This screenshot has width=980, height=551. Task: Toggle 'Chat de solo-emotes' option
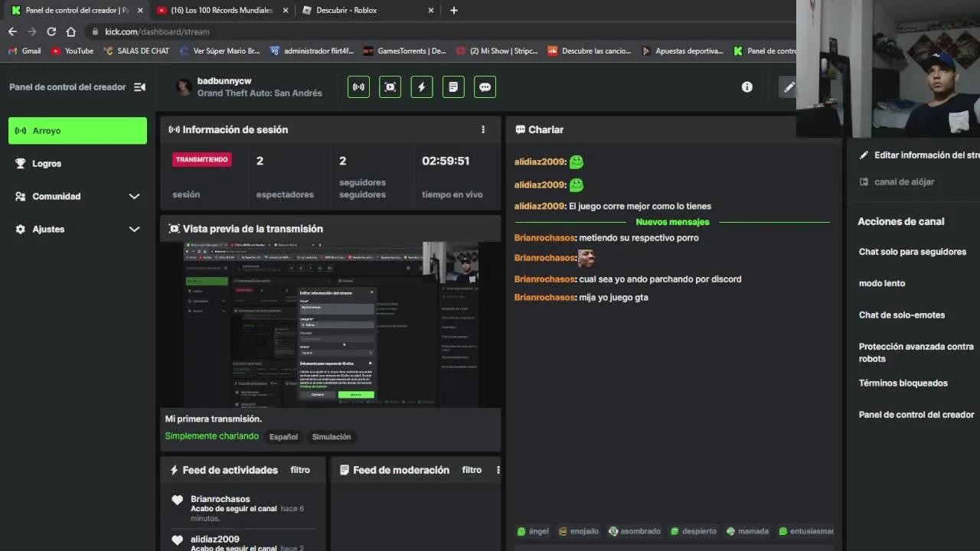901,315
